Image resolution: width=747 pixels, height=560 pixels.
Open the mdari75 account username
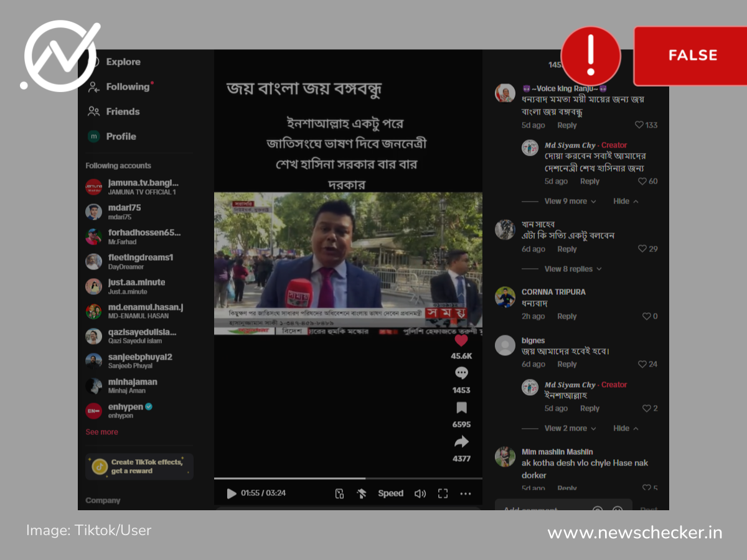click(x=125, y=207)
